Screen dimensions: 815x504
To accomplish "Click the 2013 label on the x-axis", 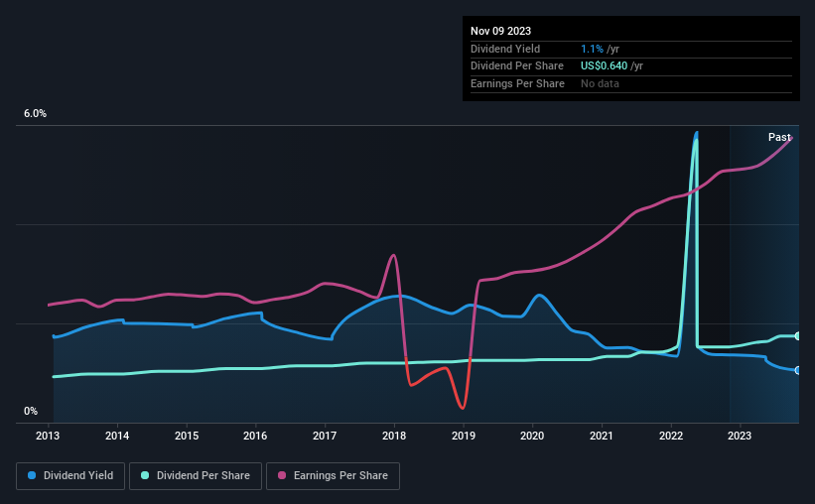I will [x=48, y=436].
